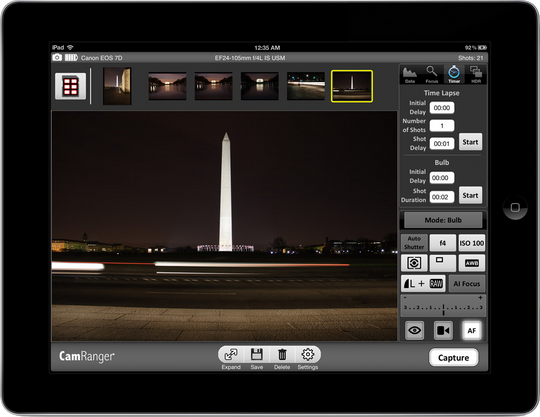Tap the Canon EOS 7D label

point(102,58)
